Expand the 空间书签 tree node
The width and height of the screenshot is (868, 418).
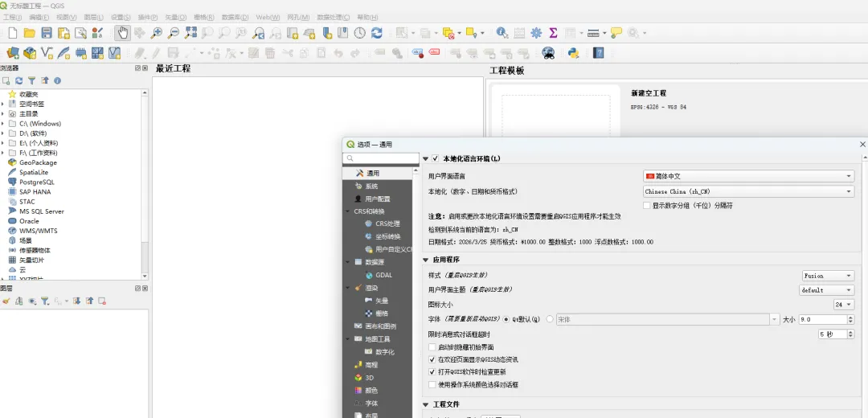(x=2, y=104)
